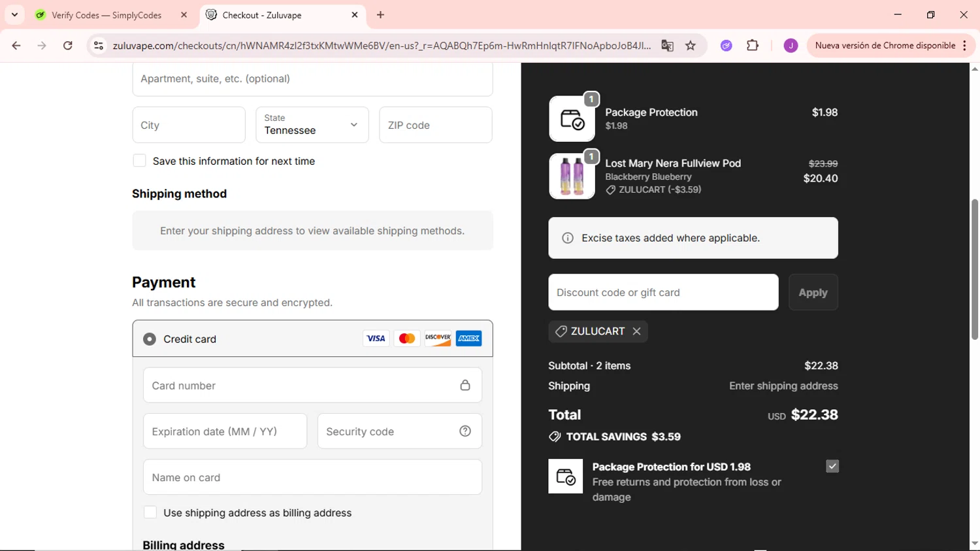Click the 'Payment' heading

coord(163,282)
